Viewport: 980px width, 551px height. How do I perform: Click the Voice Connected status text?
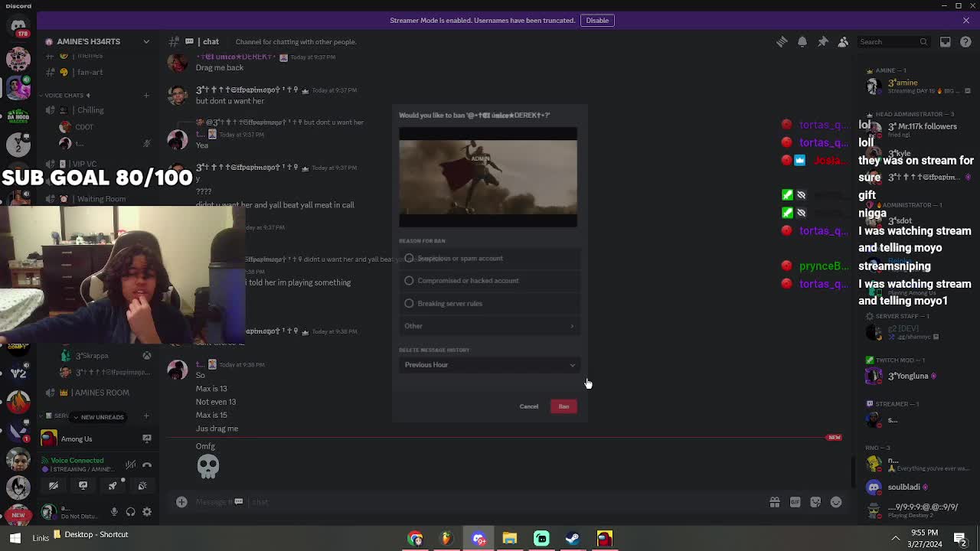point(77,461)
